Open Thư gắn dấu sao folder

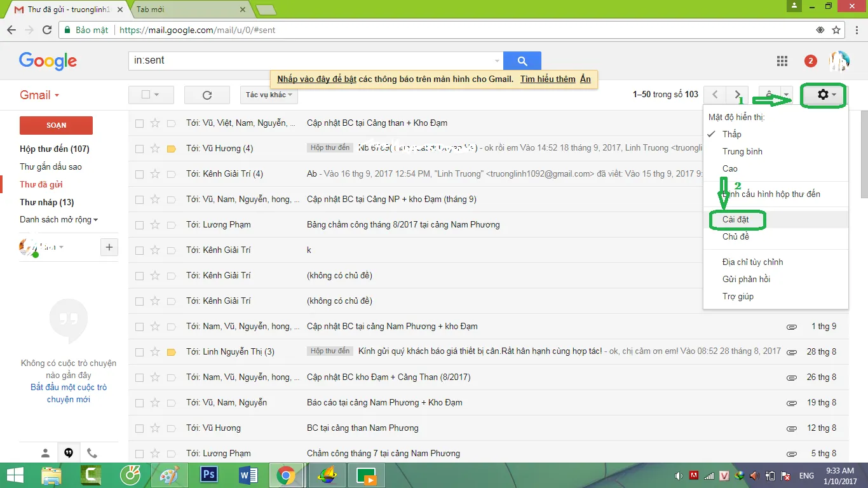51,166
